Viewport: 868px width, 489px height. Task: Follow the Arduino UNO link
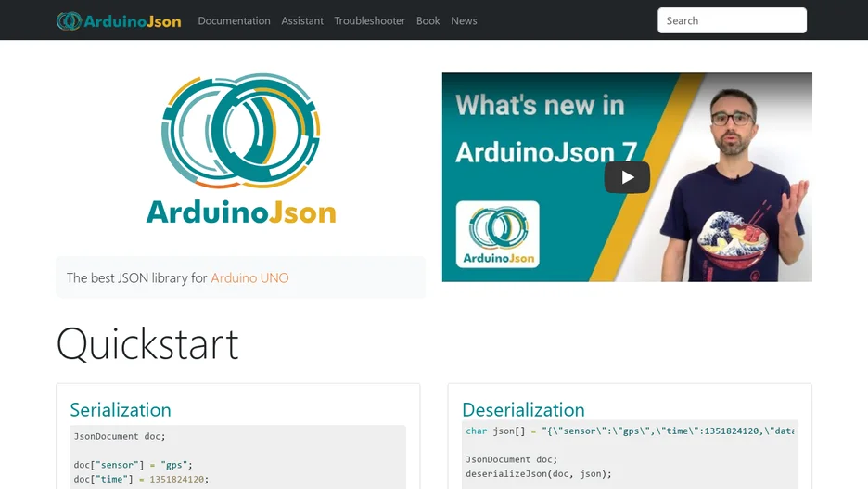coord(249,278)
